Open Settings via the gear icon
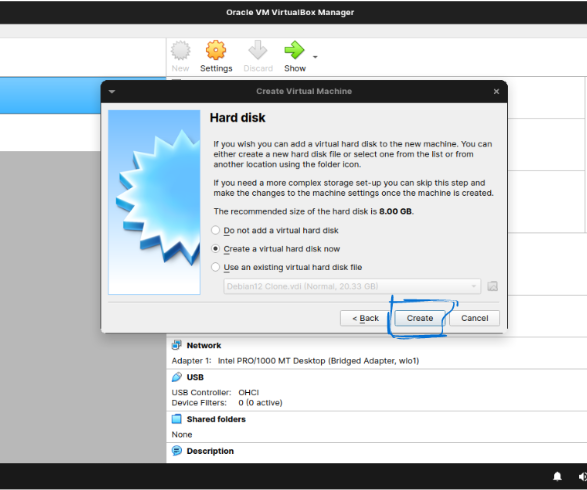 tap(216, 50)
